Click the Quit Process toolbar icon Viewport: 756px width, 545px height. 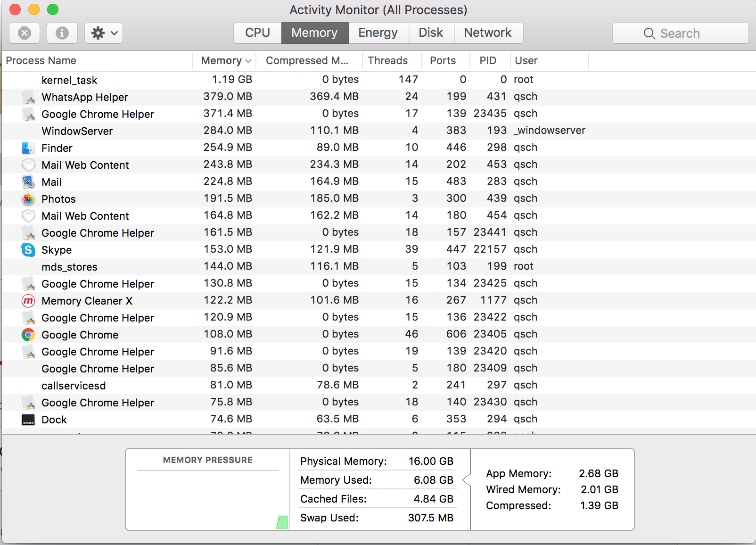point(25,33)
